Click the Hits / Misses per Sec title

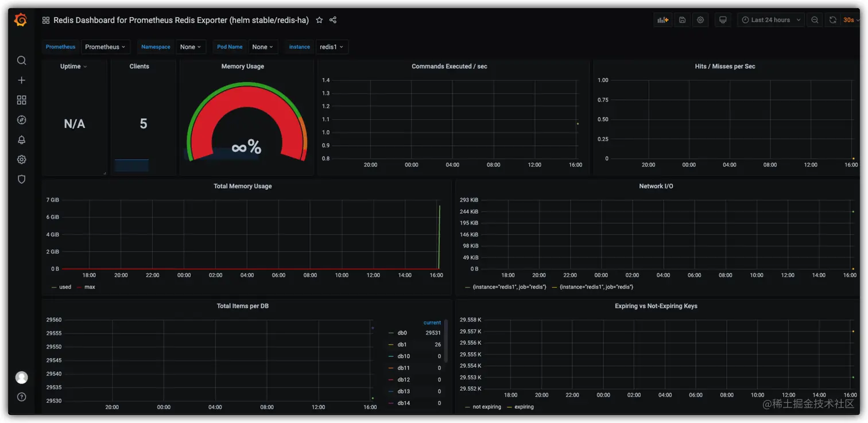pyautogui.click(x=725, y=67)
